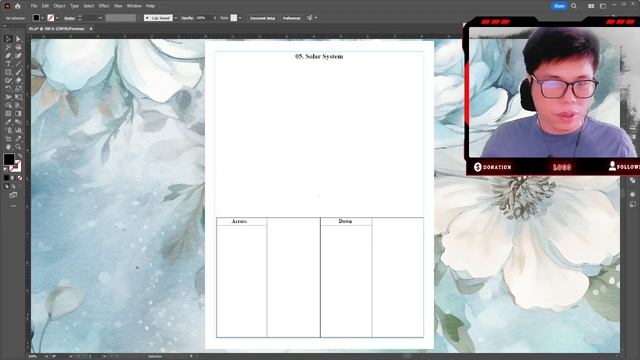Adjust stroke weight stepper arrows
The image size is (640, 360).
(x=80, y=18)
